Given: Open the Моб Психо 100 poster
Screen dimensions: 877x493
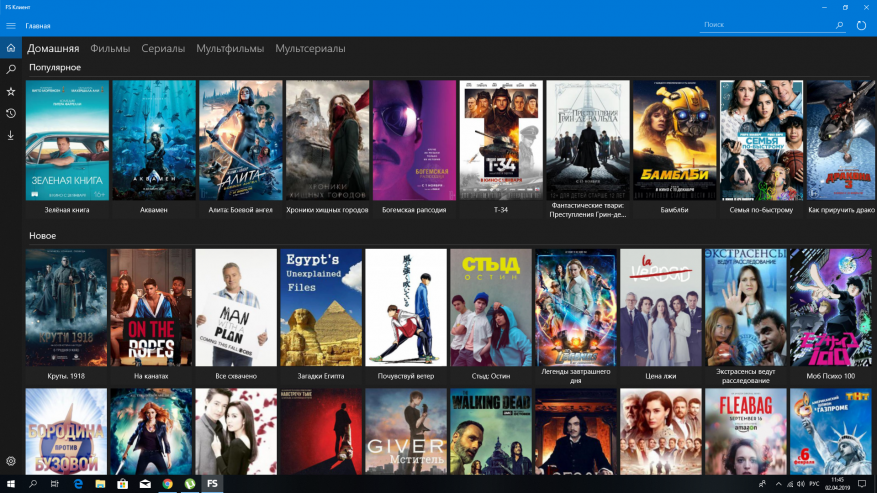Looking at the screenshot, I should tap(831, 307).
